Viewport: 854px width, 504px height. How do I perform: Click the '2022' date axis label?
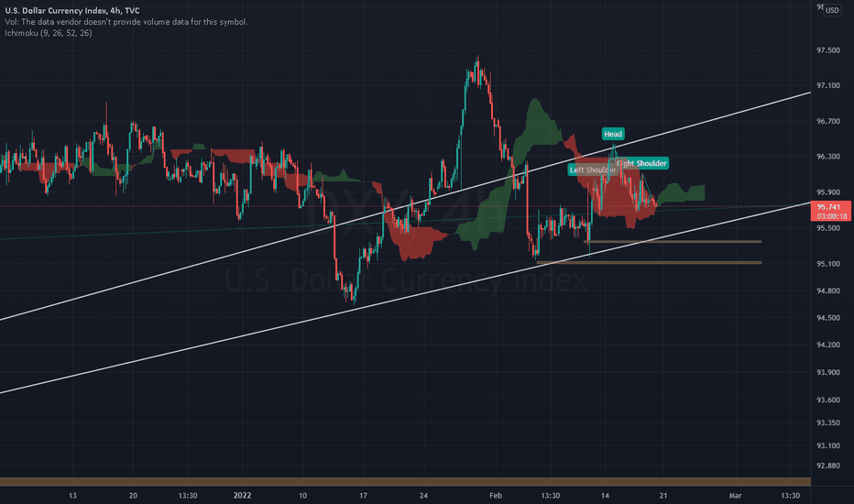243,495
